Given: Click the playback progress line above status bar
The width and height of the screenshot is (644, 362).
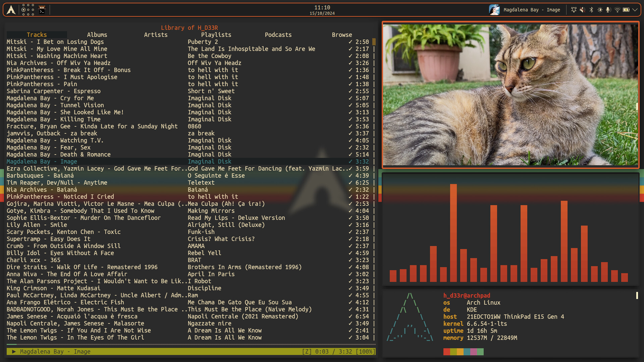Looking at the screenshot, I should tap(191, 344).
